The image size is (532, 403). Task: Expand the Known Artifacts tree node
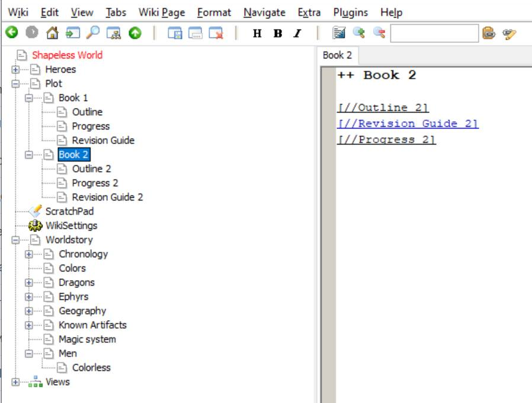coord(29,325)
